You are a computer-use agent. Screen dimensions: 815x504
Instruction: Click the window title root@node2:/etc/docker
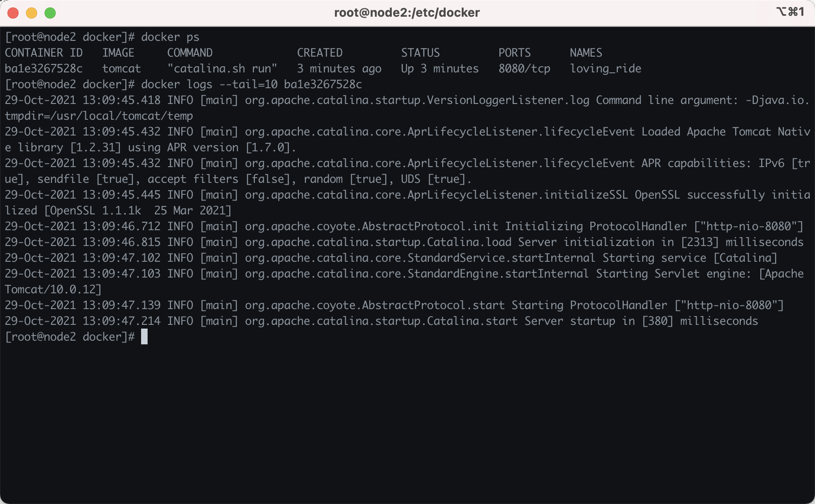point(407,13)
